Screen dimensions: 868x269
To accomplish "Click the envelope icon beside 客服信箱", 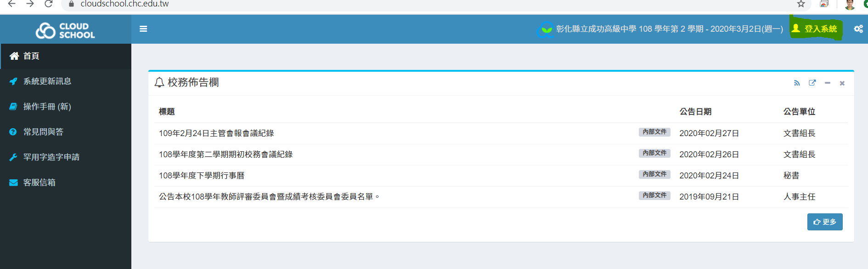I will pos(13,183).
